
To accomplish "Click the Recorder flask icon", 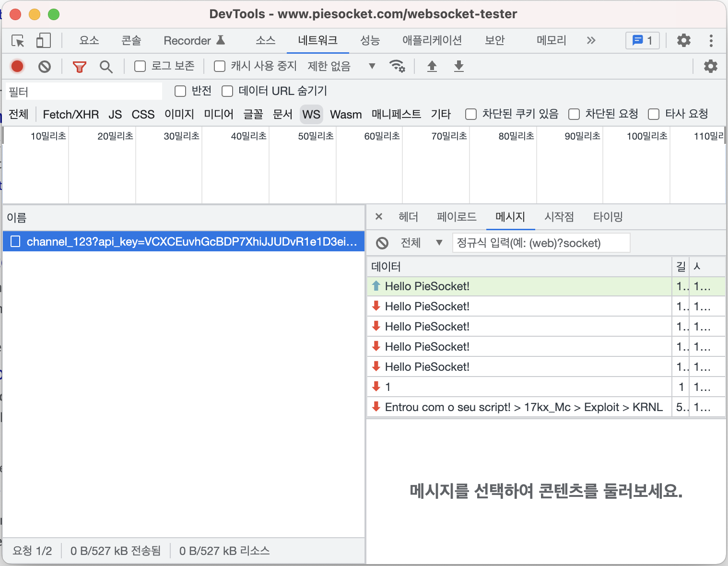I will pyautogui.click(x=221, y=40).
